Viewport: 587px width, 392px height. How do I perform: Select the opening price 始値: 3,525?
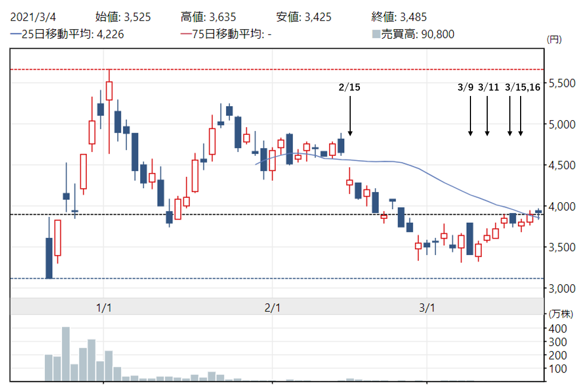pyautogui.click(x=123, y=17)
